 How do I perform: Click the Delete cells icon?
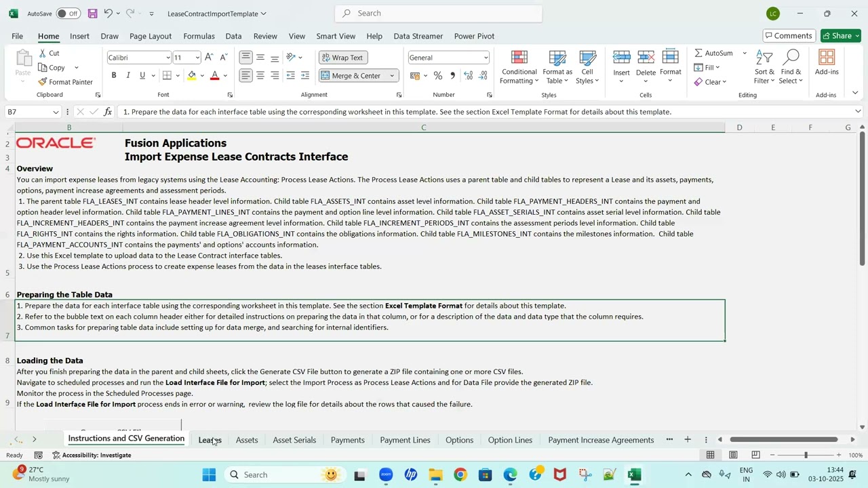click(x=646, y=59)
